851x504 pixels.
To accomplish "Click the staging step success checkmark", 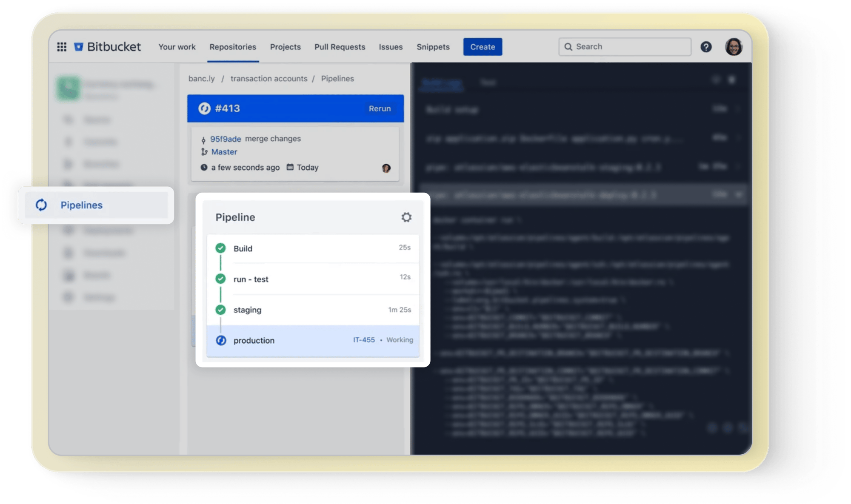I will click(x=220, y=310).
